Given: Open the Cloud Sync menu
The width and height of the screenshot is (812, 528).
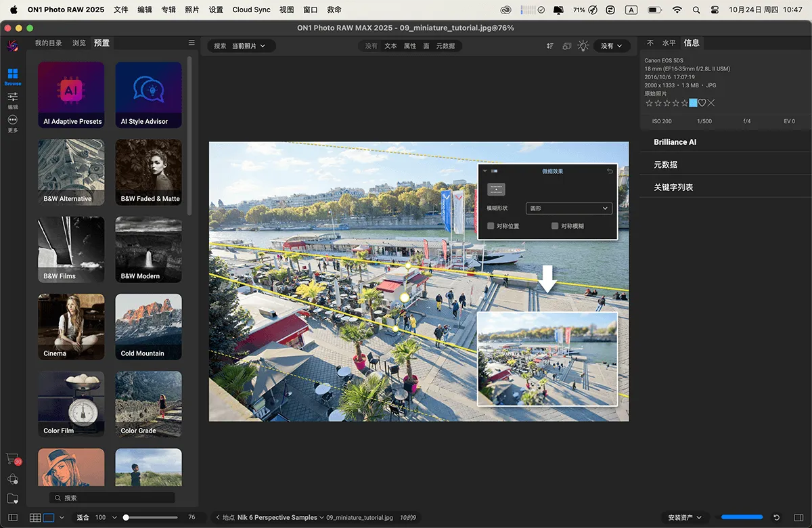Looking at the screenshot, I should (251, 10).
